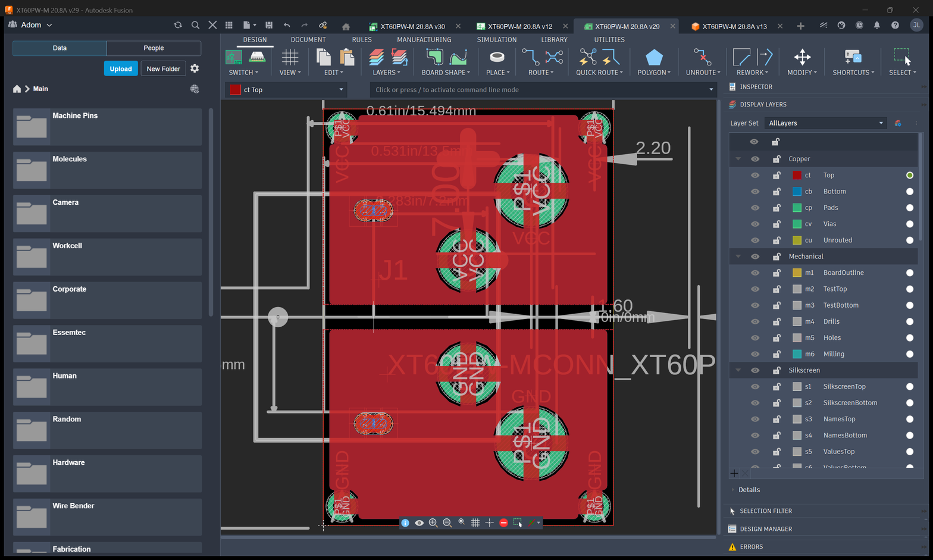The height and width of the screenshot is (560, 933).
Task: Select the Unroute tool icon
Action: (x=703, y=58)
